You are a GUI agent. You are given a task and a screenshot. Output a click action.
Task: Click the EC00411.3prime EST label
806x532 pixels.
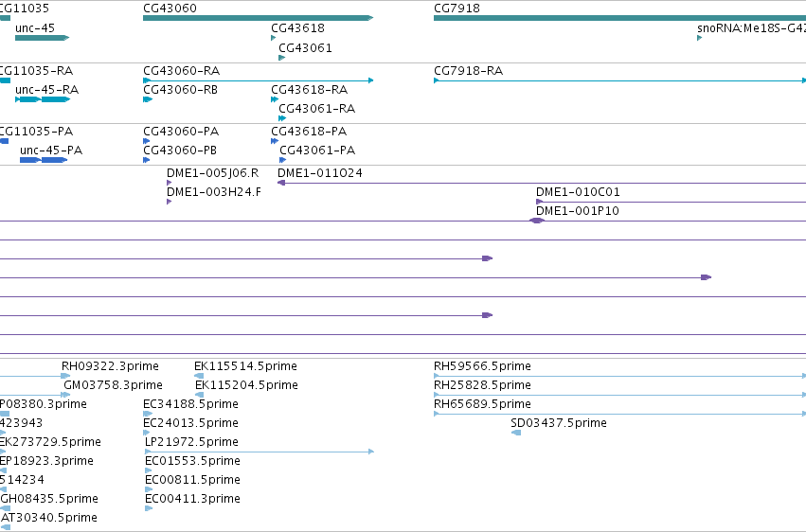point(193,499)
